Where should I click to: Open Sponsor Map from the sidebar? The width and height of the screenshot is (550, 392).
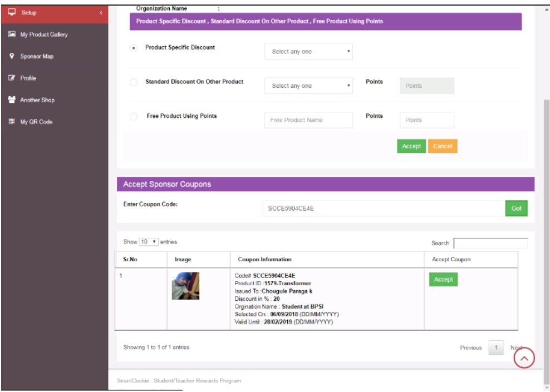point(37,56)
